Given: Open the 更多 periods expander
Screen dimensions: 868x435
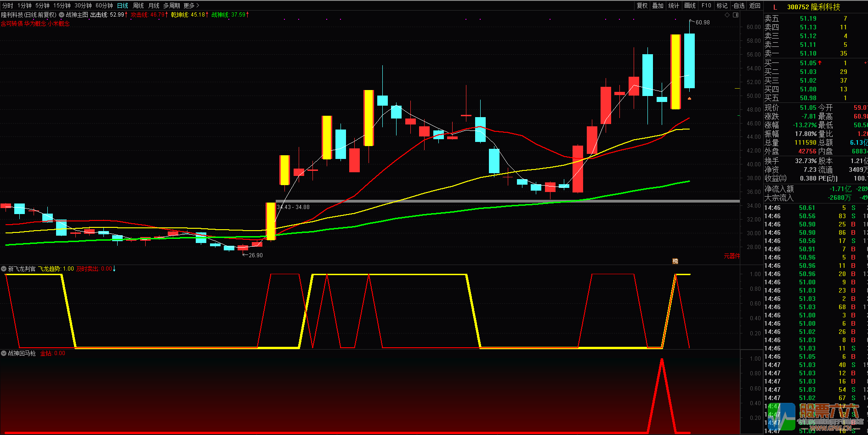Looking at the screenshot, I should point(191,6).
